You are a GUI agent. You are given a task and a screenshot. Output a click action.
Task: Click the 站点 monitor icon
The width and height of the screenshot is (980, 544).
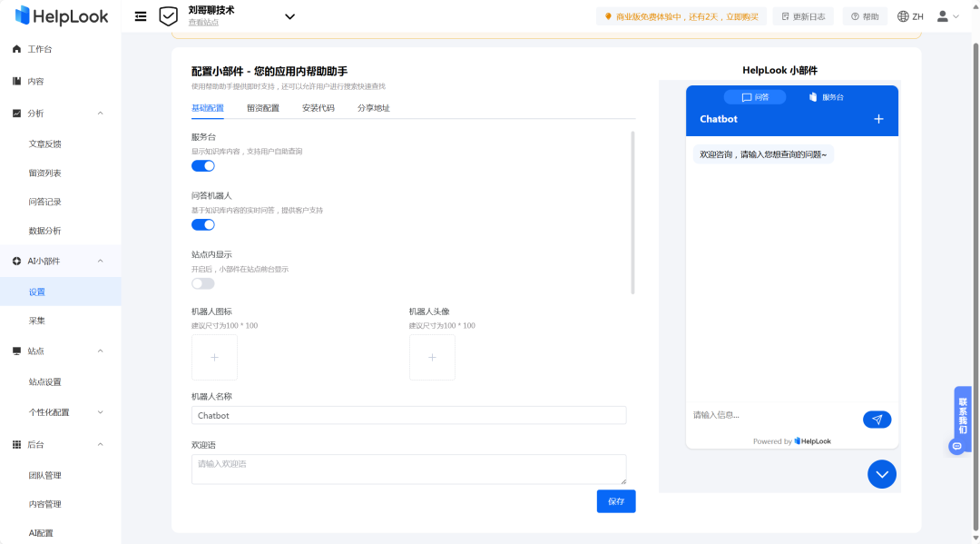17,351
